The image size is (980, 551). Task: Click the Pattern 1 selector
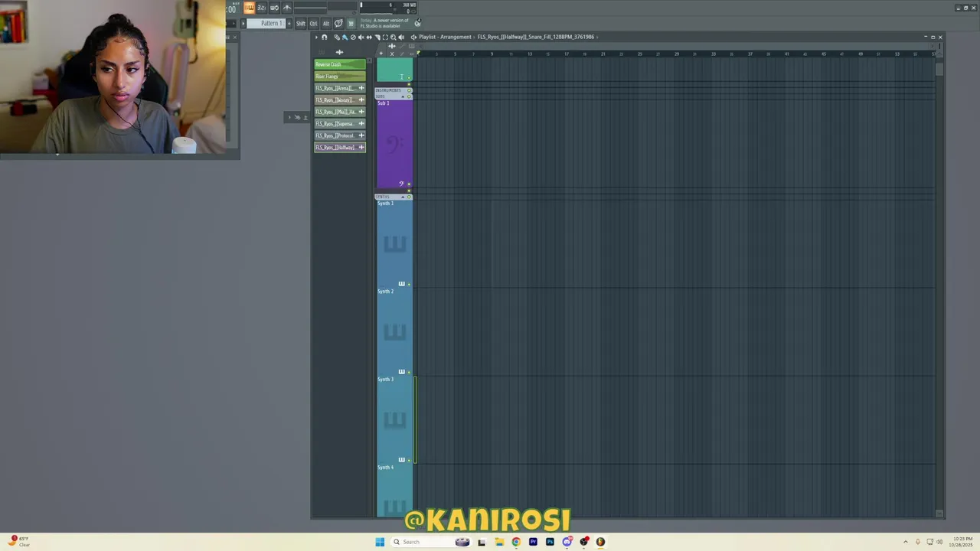(266, 24)
